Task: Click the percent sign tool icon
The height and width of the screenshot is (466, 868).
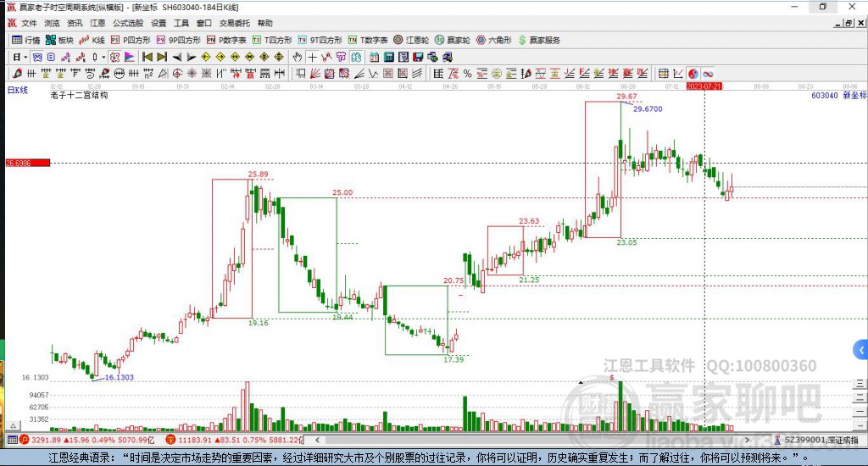Action: click(x=468, y=74)
